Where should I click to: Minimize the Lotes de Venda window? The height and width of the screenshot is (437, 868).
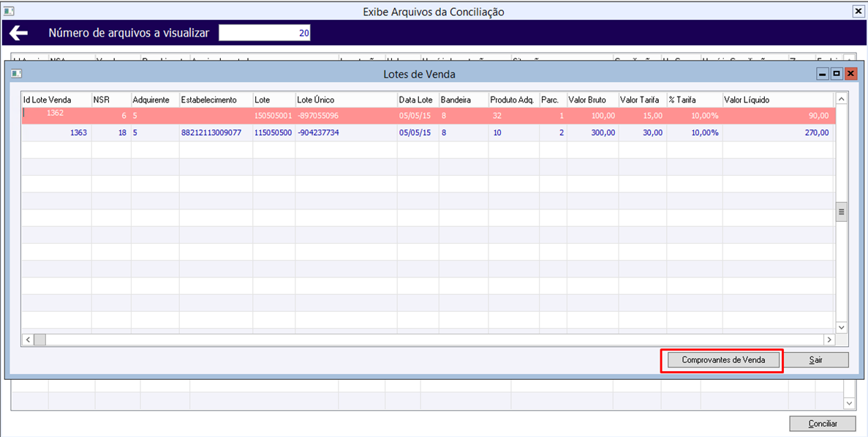tap(823, 74)
